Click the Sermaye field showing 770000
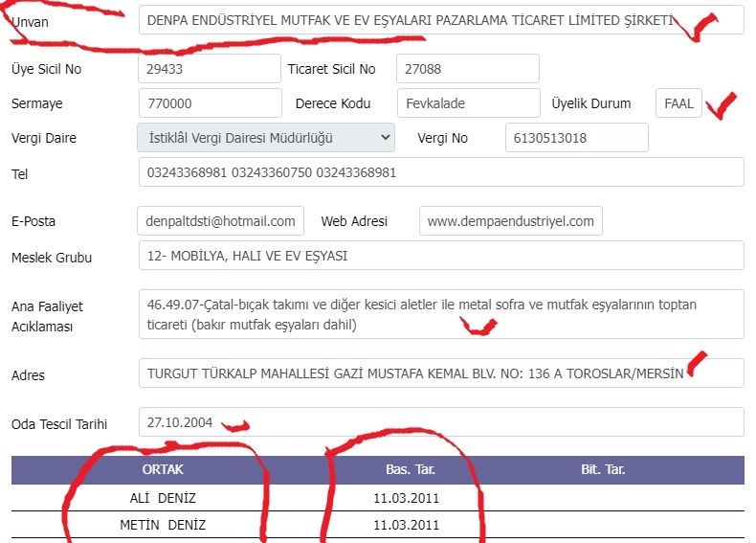The image size is (756, 543). pyautogui.click(x=211, y=102)
